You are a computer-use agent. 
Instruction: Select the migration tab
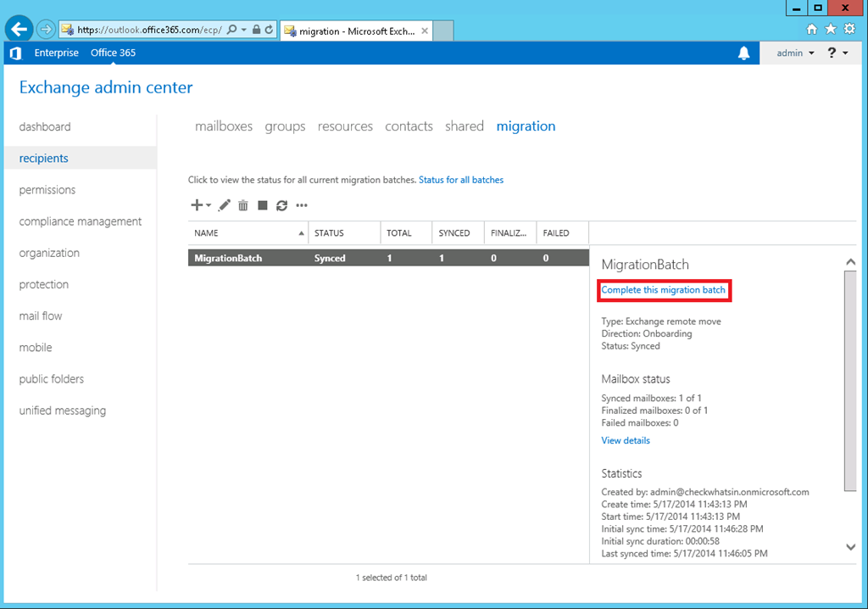pyautogui.click(x=526, y=126)
